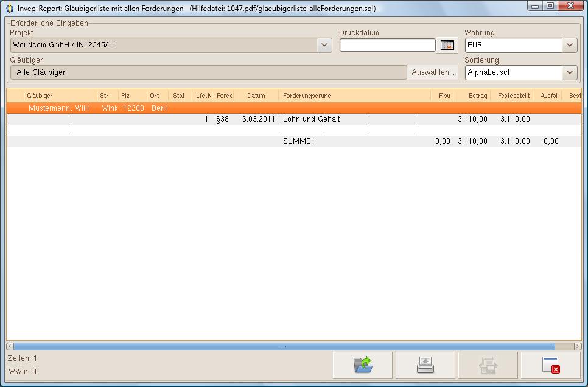588x387 pixels.
Task: Sort by Gläubiger column header
Action: [x=60, y=96]
